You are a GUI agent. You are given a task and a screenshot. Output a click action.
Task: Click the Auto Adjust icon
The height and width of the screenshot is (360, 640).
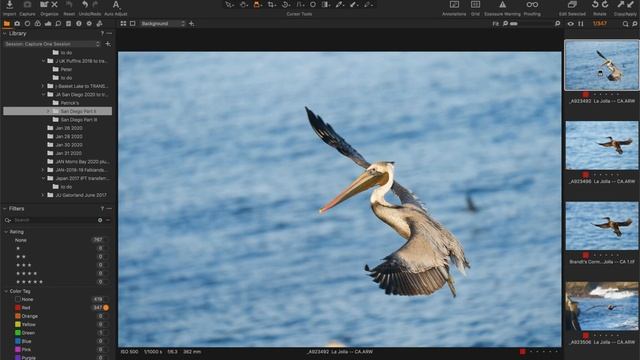(x=116, y=5)
